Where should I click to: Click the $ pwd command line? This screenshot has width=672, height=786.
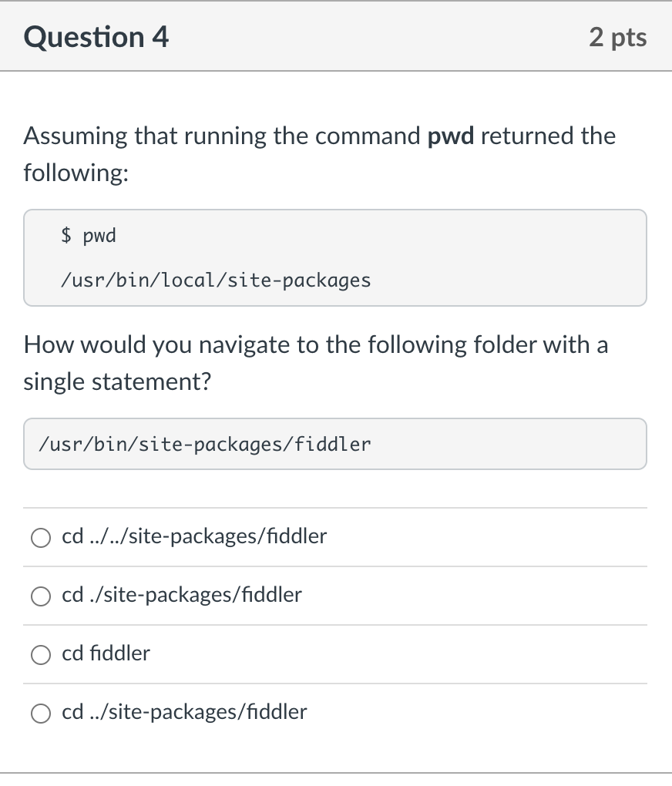88,236
